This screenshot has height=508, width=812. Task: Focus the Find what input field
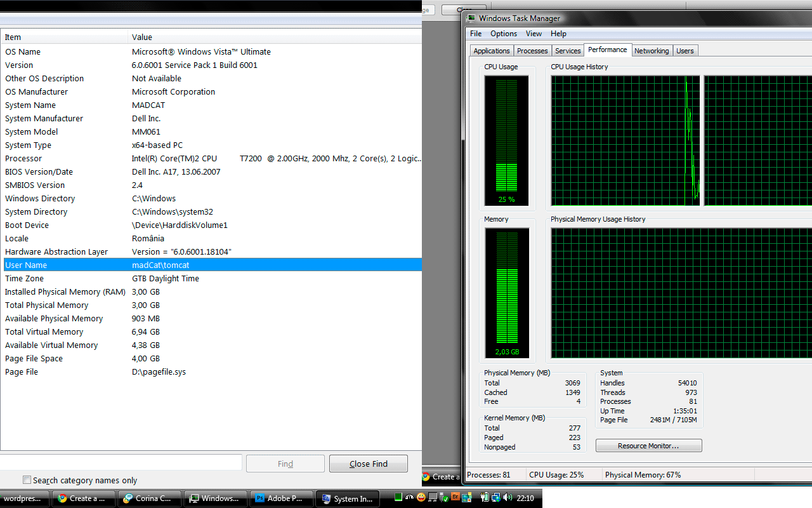(121, 462)
